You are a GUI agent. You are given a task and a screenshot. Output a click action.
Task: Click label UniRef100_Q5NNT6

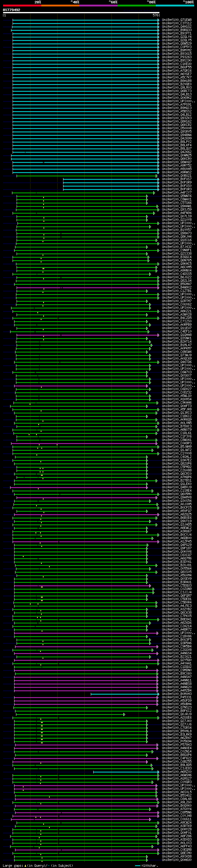point(177,196)
